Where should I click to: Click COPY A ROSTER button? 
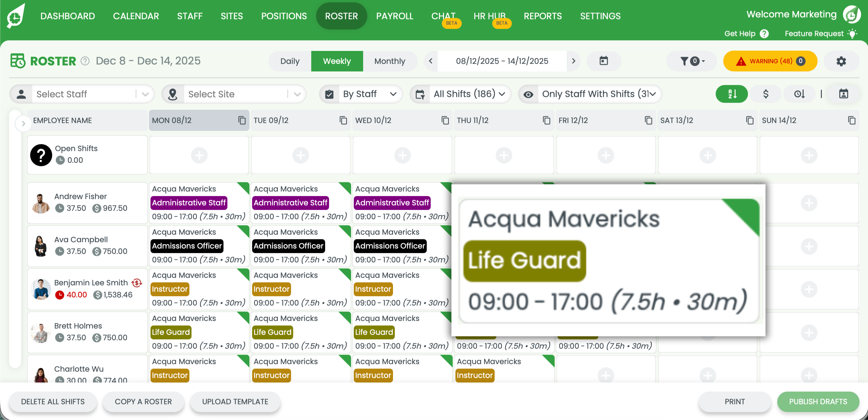pyautogui.click(x=143, y=402)
